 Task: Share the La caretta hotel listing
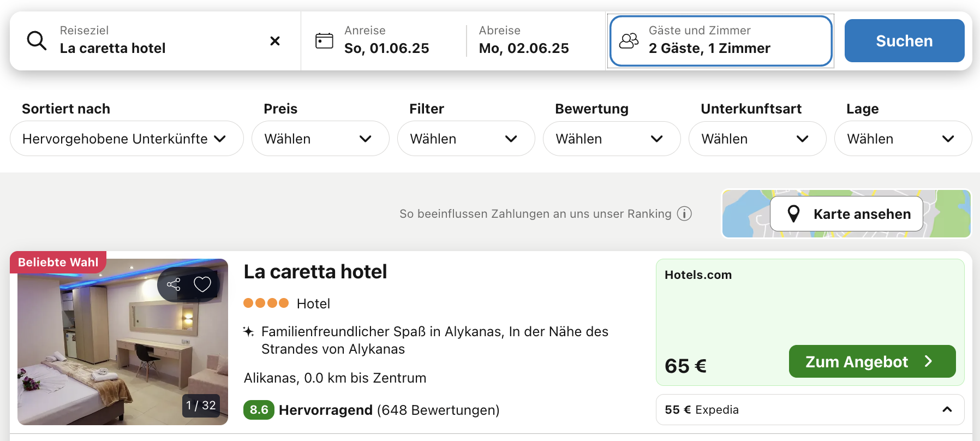click(x=174, y=284)
